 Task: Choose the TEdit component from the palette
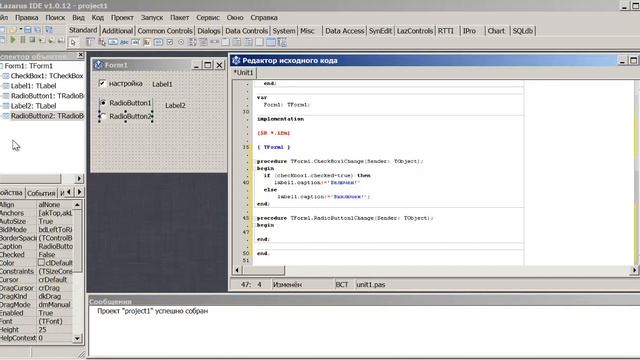(x=136, y=42)
